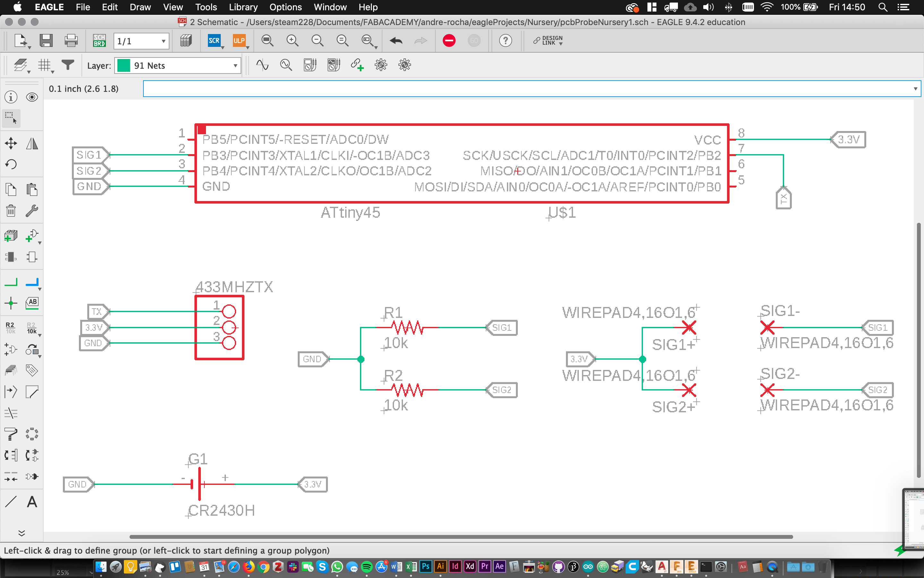
Task: Run a script with the SCR icon
Action: point(214,40)
